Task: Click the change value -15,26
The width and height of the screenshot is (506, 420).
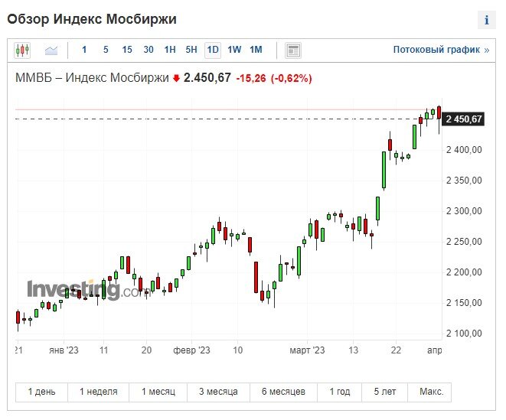Action: [251, 78]
